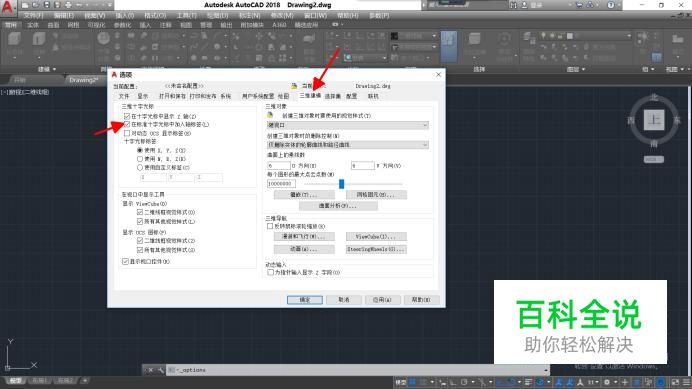This screenshot has height=389, width=692.
Task: Select the 常用 ribbon tab
Action: tap(10, 25)
